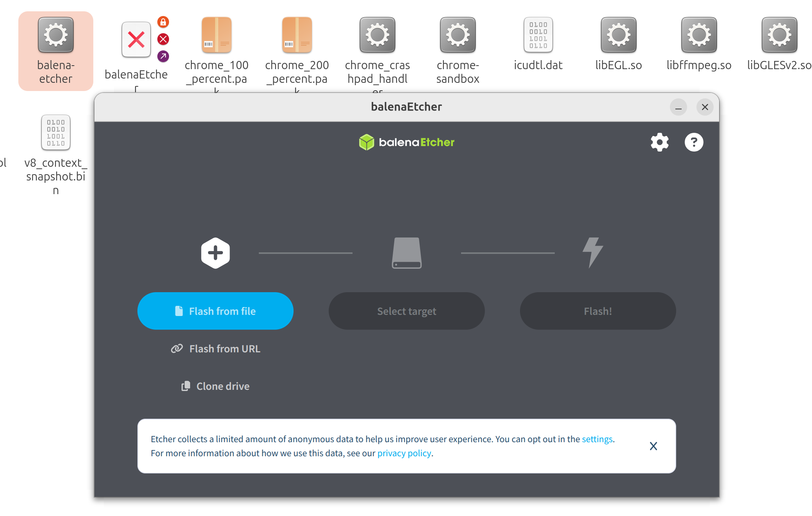Choose Flash from URL option

tap(215, 348)
